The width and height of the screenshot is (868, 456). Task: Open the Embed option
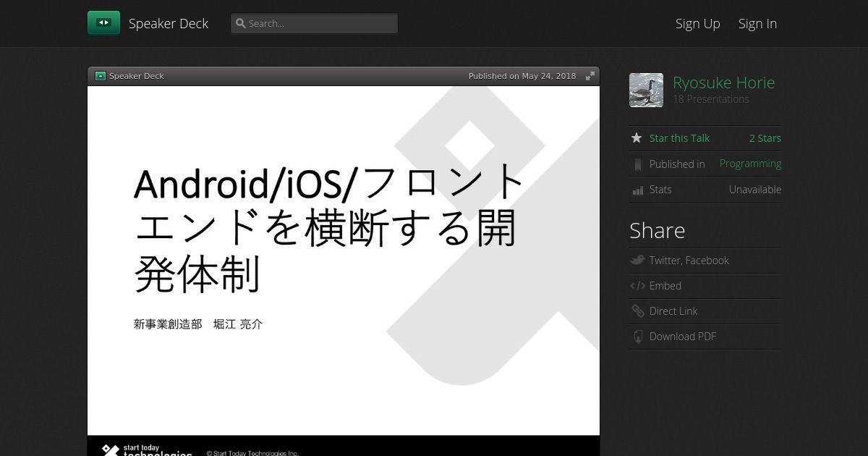point(665,286)
